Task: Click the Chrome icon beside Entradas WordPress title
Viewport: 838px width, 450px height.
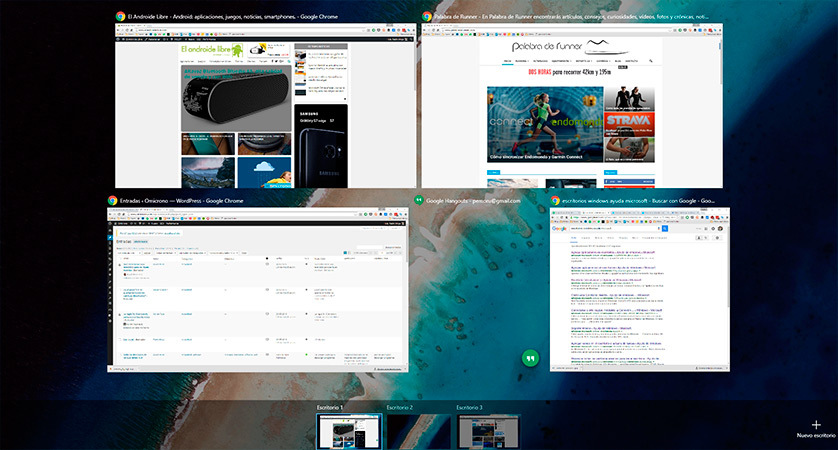Action: [113, 200]
